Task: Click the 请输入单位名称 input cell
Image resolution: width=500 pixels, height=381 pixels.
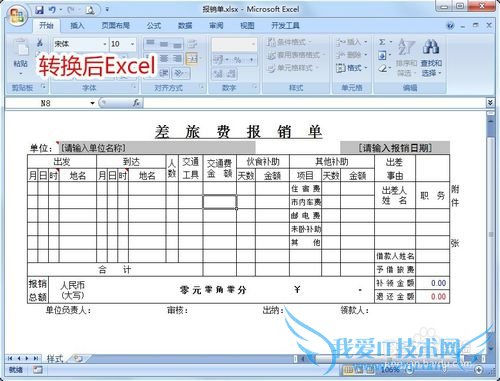Action: 157,148
